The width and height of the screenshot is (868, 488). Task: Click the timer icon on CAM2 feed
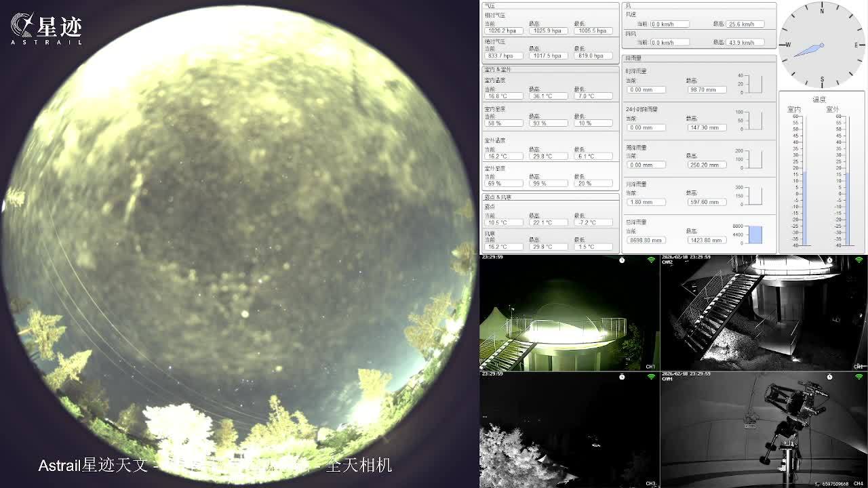pos(829,260)
